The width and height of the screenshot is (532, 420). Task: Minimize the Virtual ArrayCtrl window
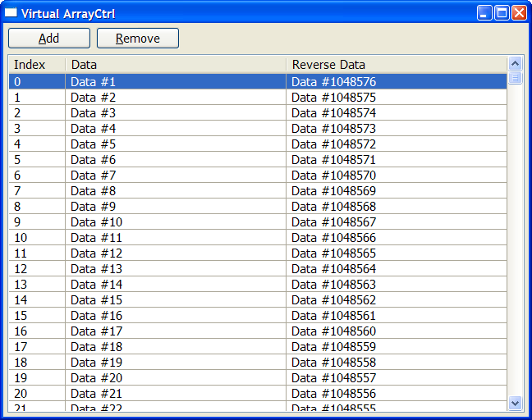[x=485, y=13]
